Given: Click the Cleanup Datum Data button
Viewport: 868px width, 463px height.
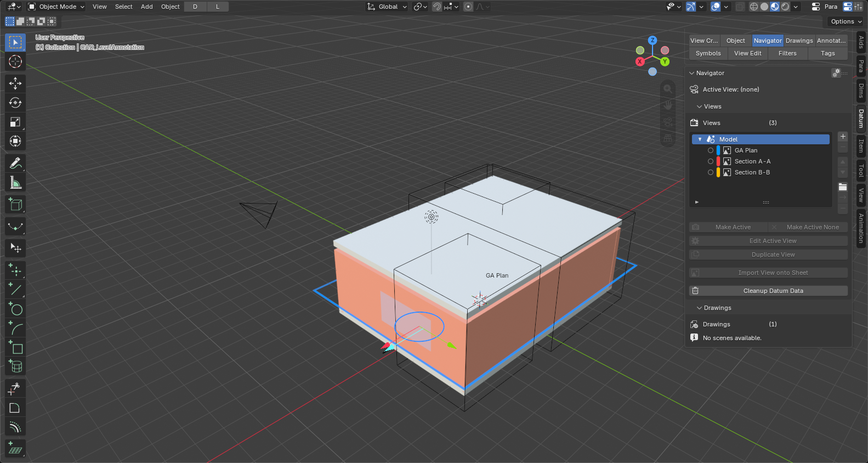Looking at the screenshot, I should click(x=768, y=291).
